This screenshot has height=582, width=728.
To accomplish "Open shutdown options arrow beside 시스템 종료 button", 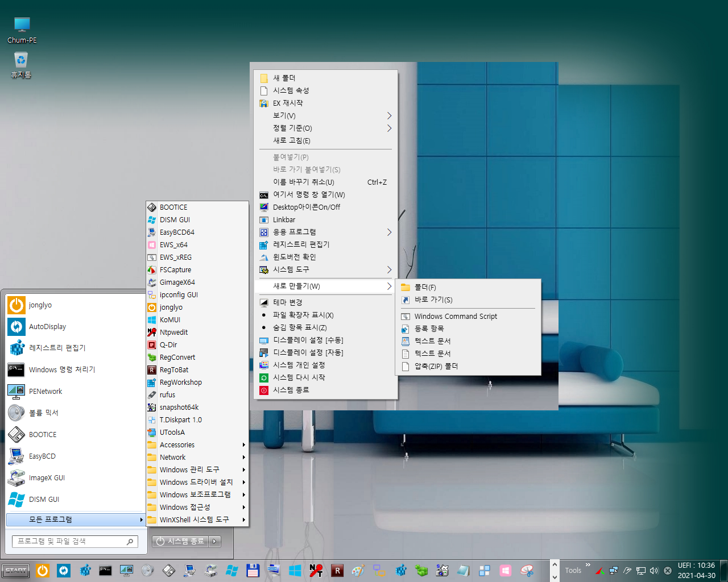I will (215, 542).
